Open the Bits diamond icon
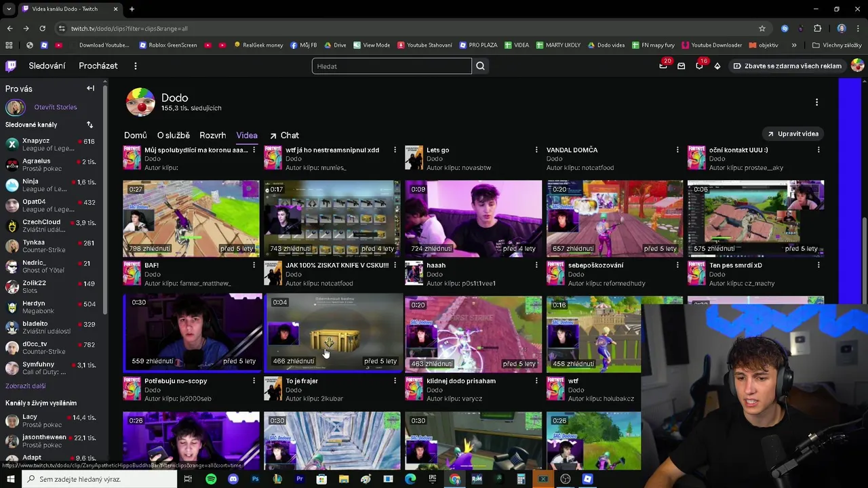Screen dimensions: 868x488 pos(717,66)
